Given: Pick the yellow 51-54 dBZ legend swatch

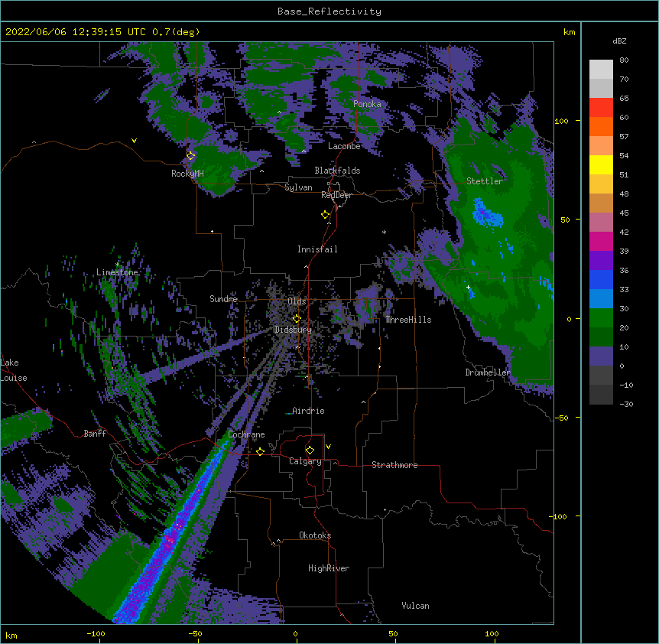Looking at the screenshot, I should pos(601,164).
